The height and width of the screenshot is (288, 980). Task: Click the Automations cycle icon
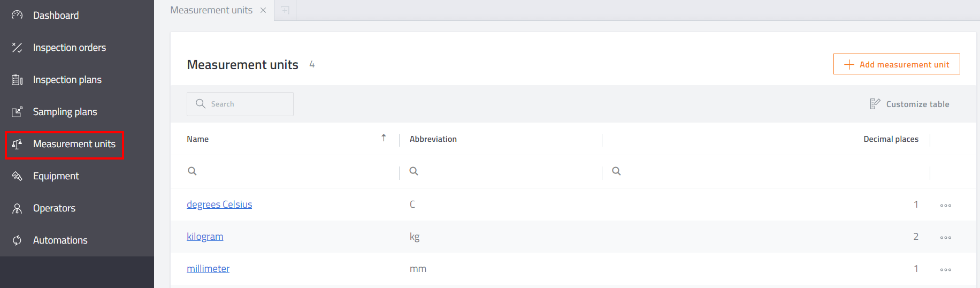coord(17,240)
